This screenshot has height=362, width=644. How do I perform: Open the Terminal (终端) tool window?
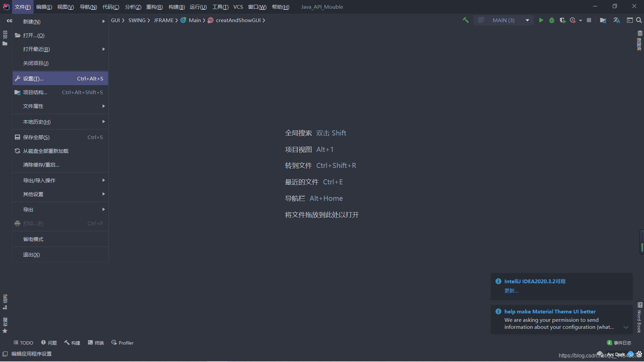(96, 343)
